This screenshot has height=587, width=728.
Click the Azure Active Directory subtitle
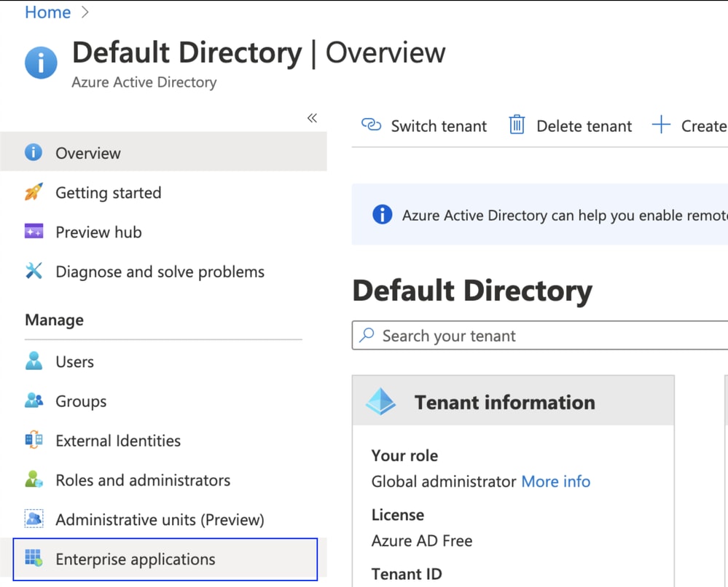144,82
